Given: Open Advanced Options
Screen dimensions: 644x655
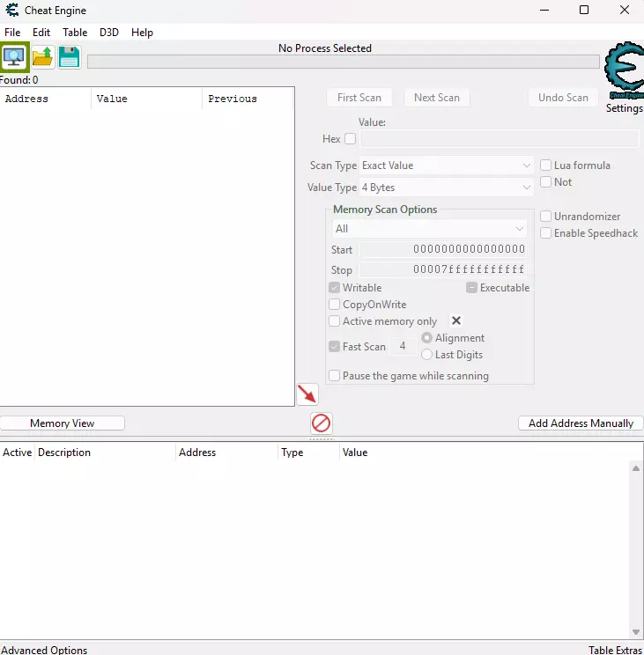Looking at the screenshot, I should point(44,650).
